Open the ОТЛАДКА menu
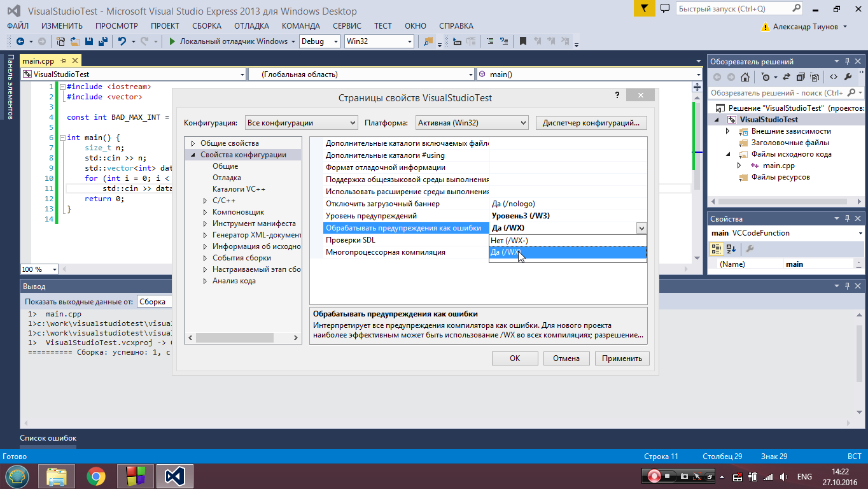This screenshot has width=868, height=489. (251, 26)
